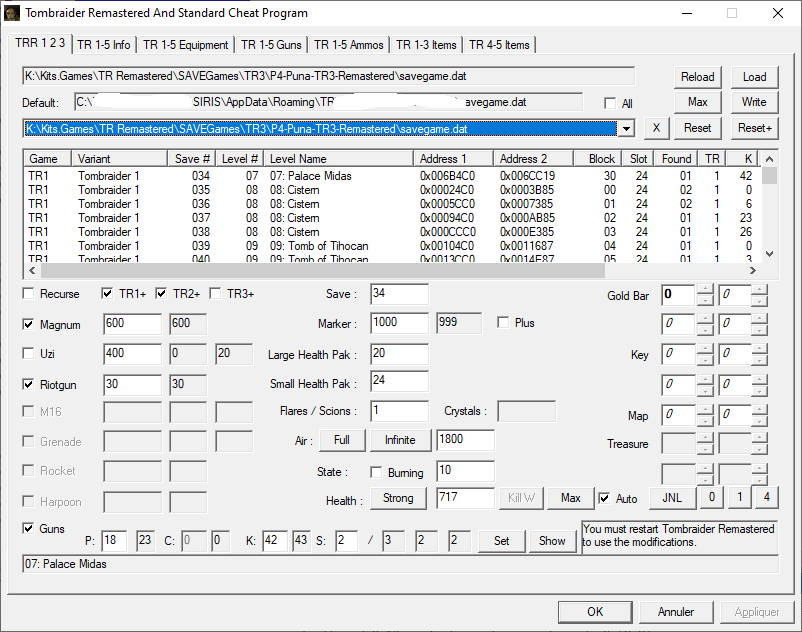Image resolution: width=802 pixels, height=632 pixels.
Task: Enable the Uzi checkbox
Action: [x=29, y=354]
